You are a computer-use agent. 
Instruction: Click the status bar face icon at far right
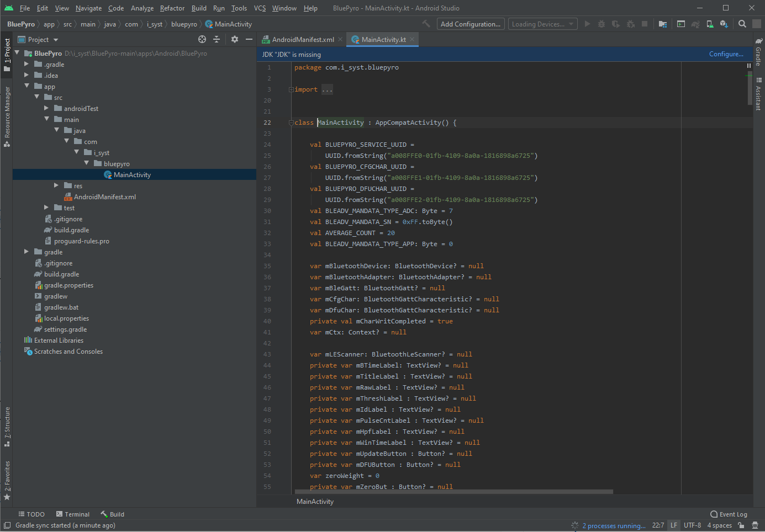pyautogui.click(x=755, y=525)
